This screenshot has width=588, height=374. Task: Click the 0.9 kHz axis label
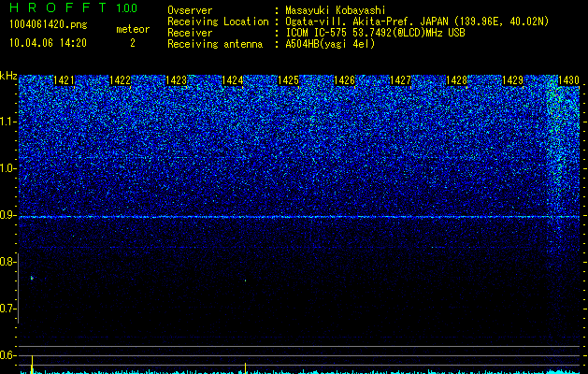click(x=7, y=215)
